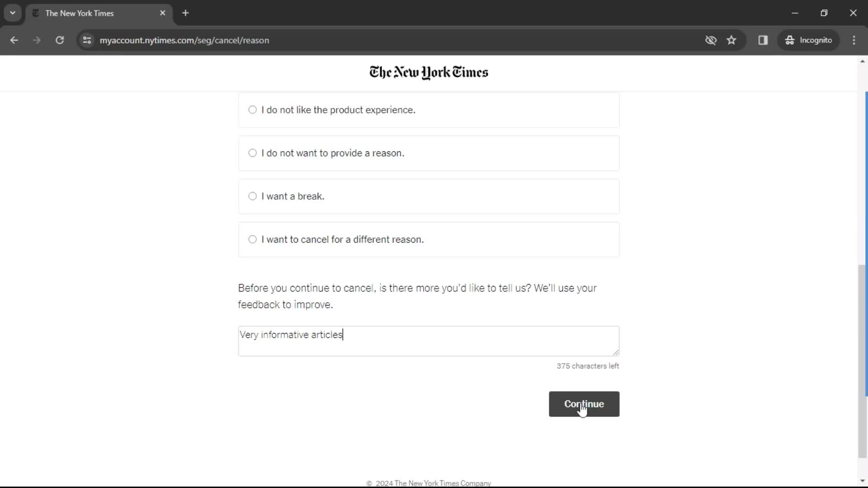Viewport: 868px width, 488px height.
Task: Select 'I want a break' radio button
Action: 252,196
